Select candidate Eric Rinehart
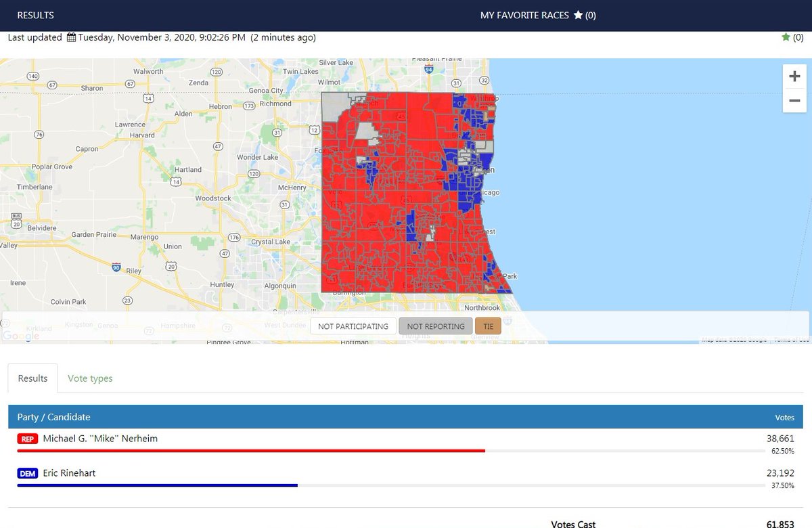The width and height of the screenshot is (812, 528). [x=69, y=473]
